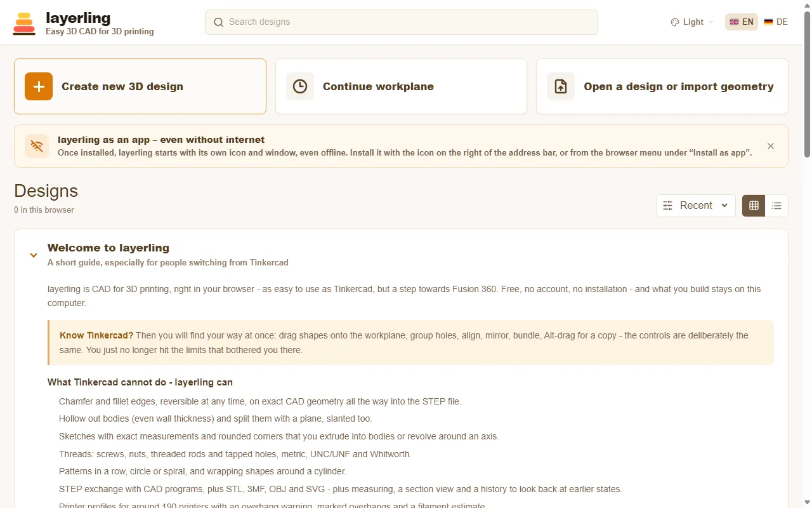
Task: Click the file upload icon on Open design
Action: pyautogui.click(x=561, y=86)
